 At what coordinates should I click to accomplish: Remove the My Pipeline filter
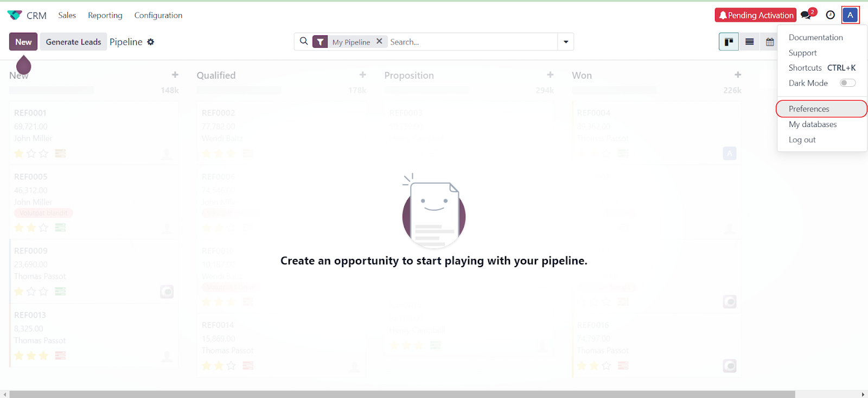379,41
